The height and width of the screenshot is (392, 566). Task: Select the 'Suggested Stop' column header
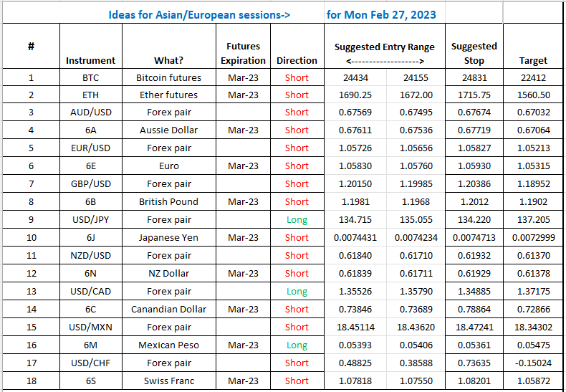474,54
